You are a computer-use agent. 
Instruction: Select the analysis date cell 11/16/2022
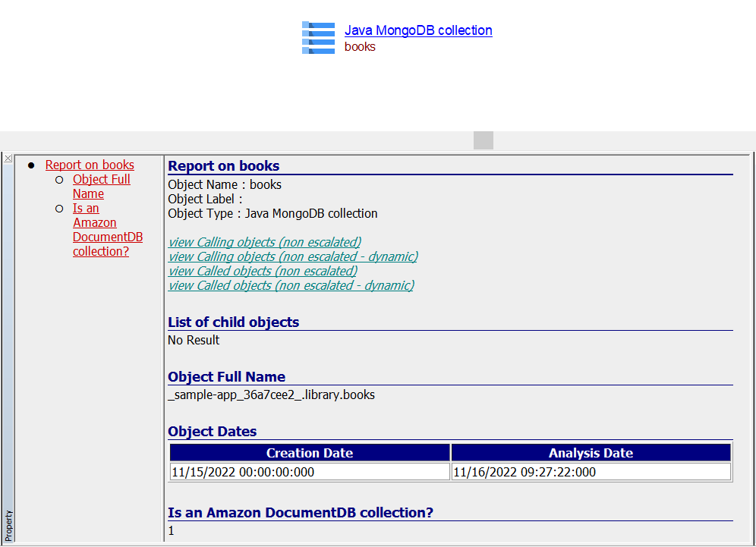524,472
